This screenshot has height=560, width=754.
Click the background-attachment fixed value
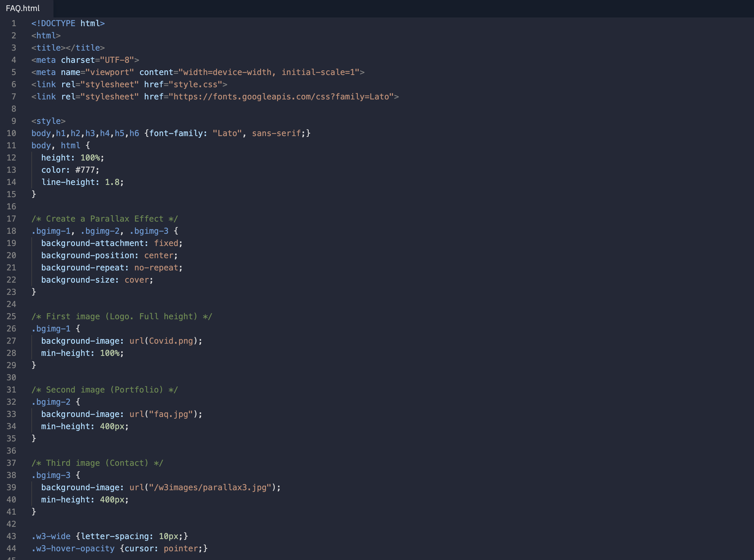[x=166, y=243]
